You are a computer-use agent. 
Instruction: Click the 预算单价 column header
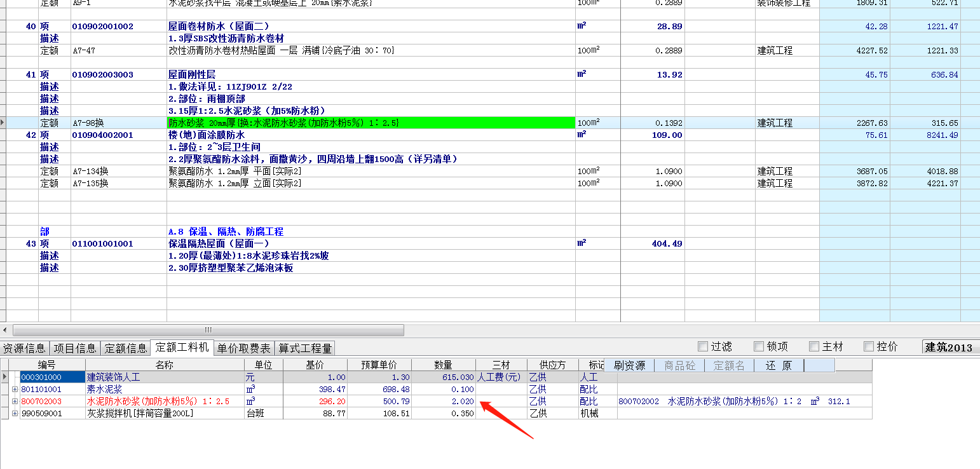[379, 365]
